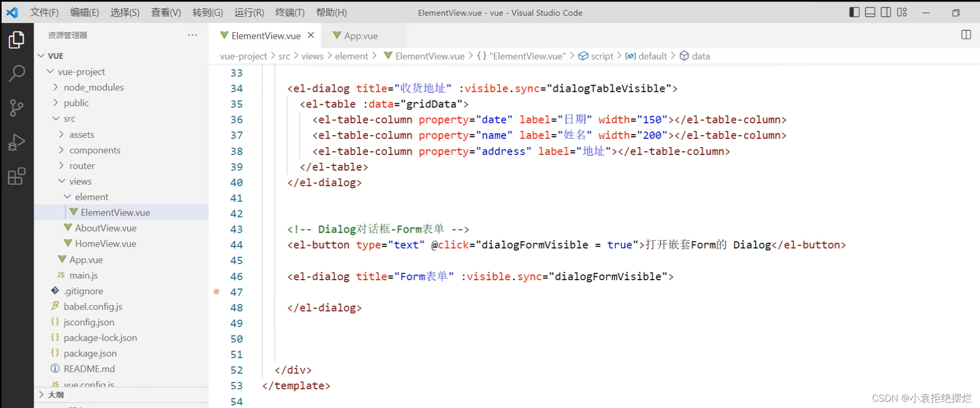Expand the assets folder

coord(62,134)
